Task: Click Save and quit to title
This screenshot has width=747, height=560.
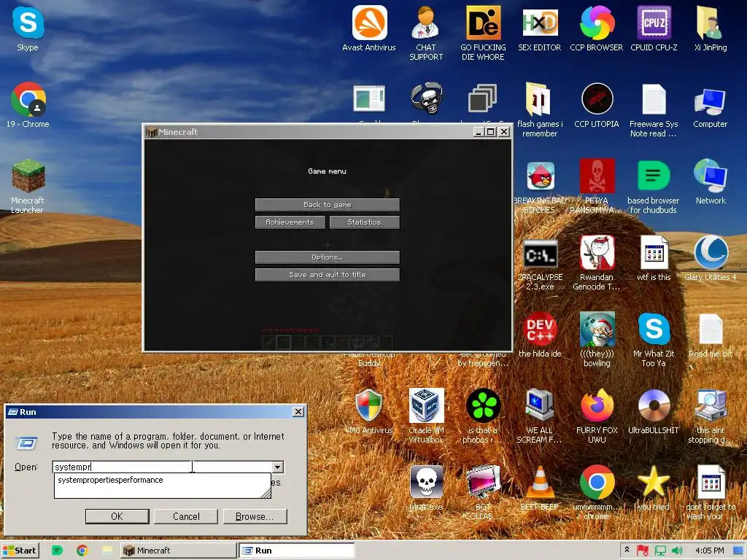Action: click(328, 275)
